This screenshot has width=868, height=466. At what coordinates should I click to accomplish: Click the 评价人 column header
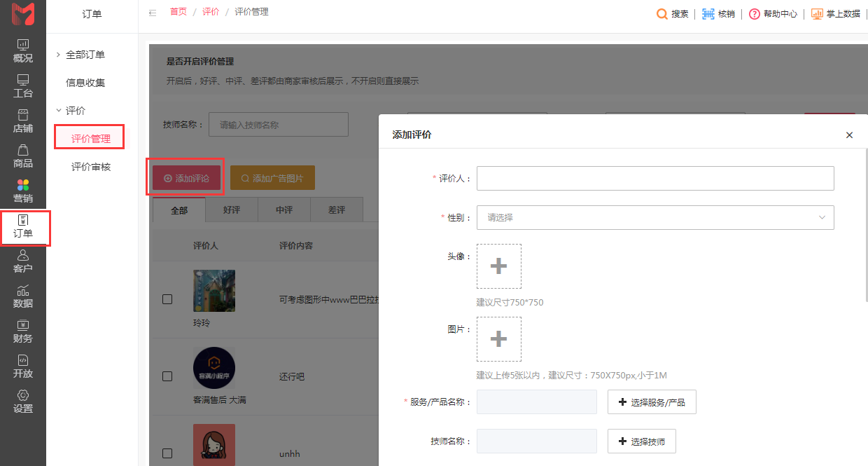(x=206, y=246)
